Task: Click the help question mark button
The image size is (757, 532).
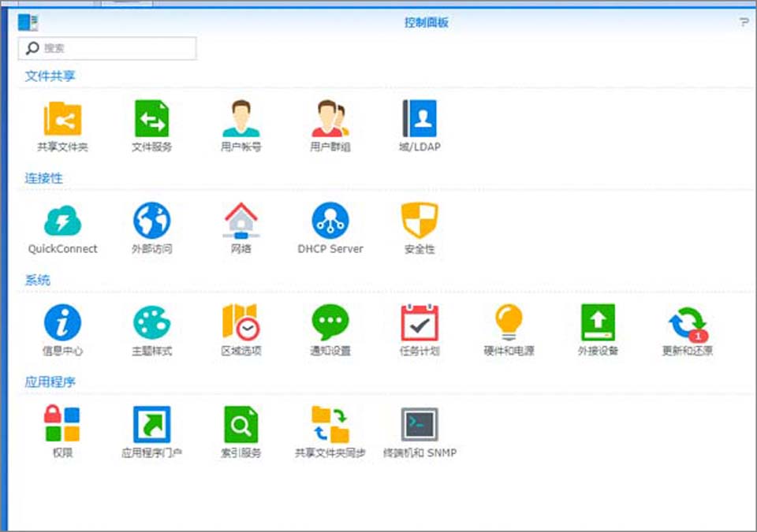Action: coord(744,22)
